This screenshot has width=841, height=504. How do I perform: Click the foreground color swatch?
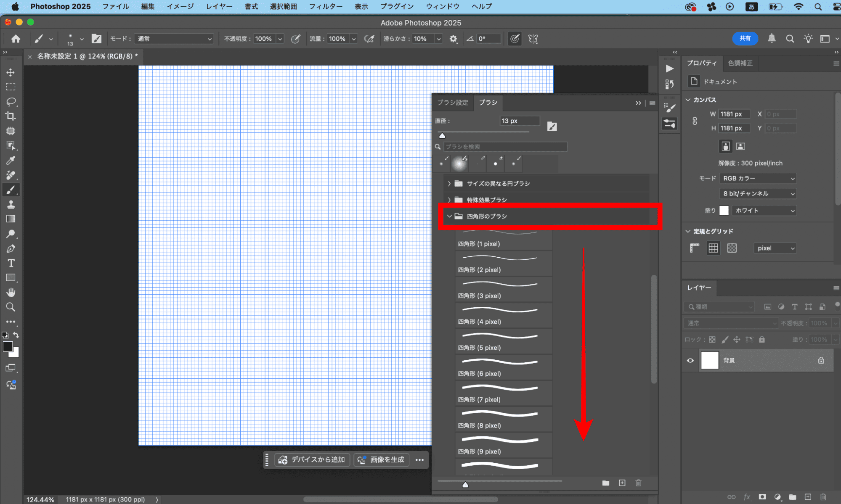[x=8, y=346]
